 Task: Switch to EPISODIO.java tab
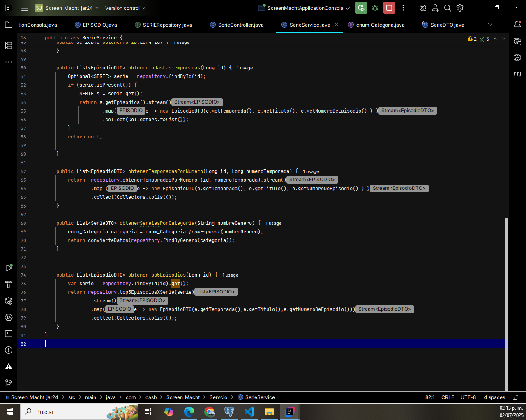pyautogui.click(x=96, y=25)
